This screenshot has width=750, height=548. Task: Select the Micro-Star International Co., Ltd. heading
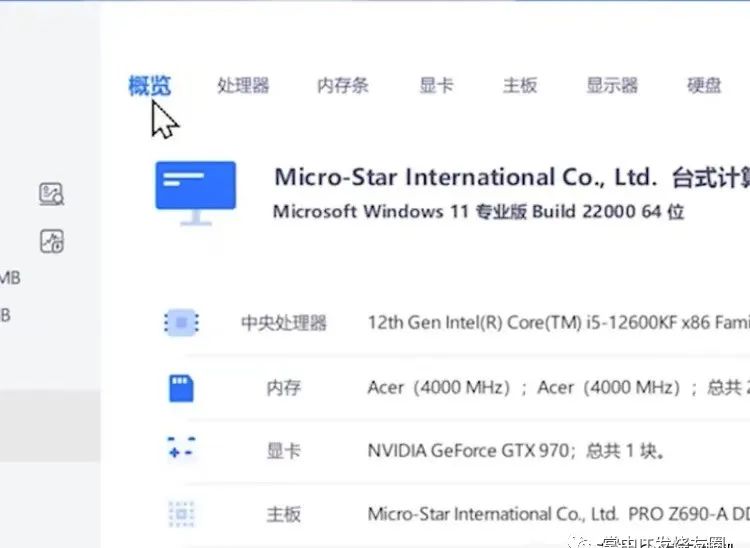pos(512,177)
